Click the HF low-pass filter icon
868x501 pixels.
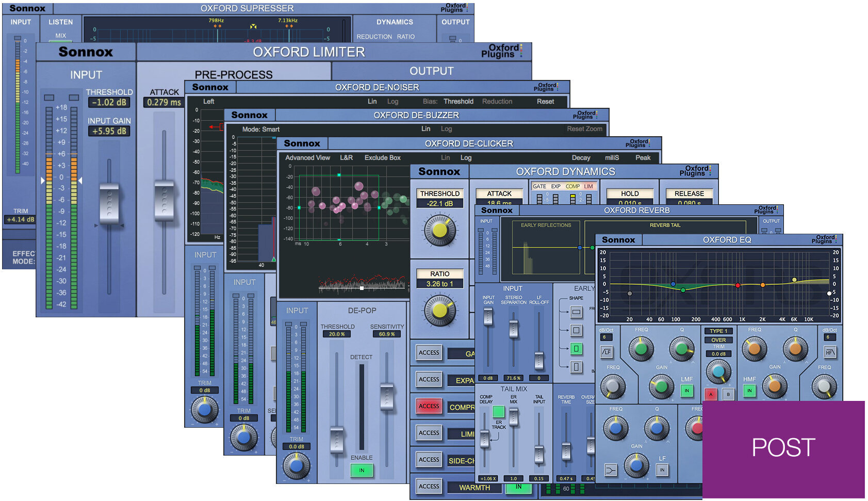pos(830,352)
